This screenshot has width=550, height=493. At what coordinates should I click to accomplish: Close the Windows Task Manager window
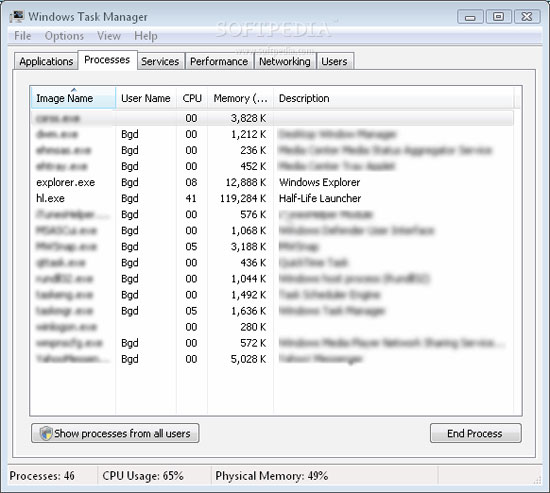pos(527,16)
